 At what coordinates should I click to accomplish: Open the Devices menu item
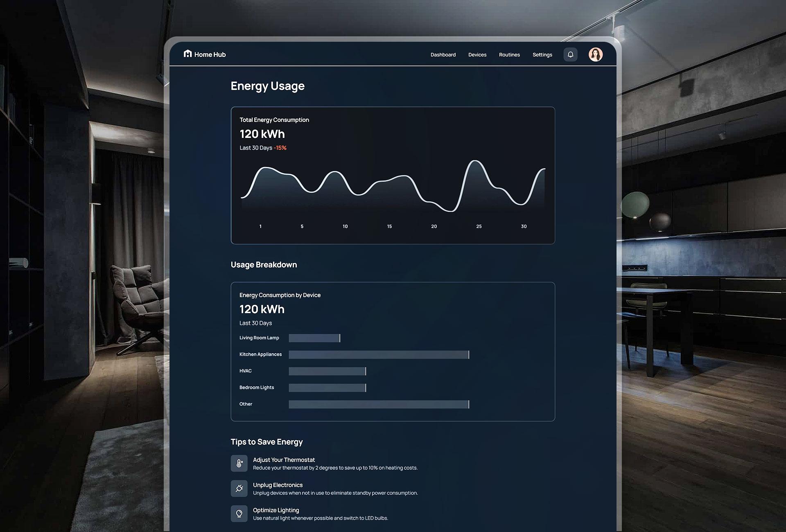477,55
